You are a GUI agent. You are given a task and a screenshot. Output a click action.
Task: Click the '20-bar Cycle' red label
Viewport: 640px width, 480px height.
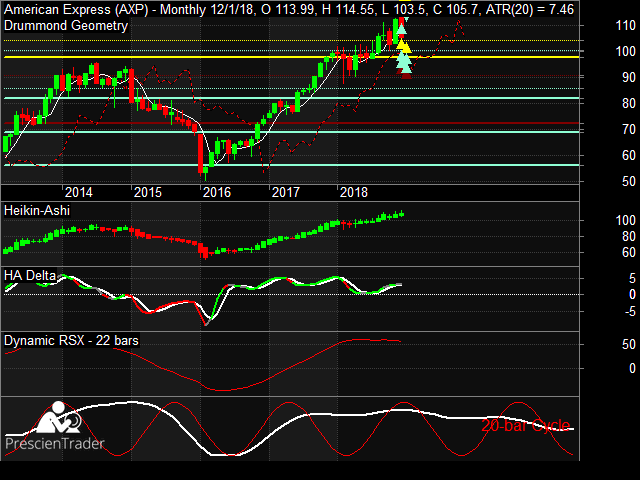point(526,425)
